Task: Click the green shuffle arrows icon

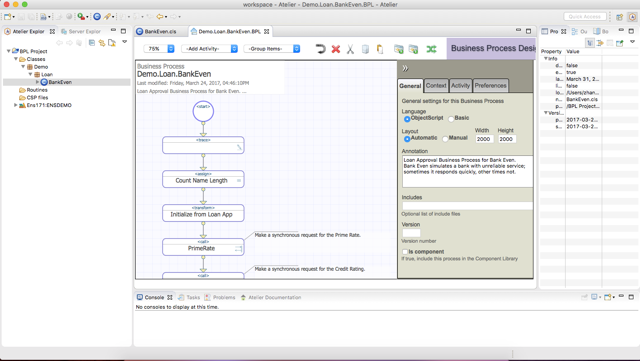Action: pos(431,49)
